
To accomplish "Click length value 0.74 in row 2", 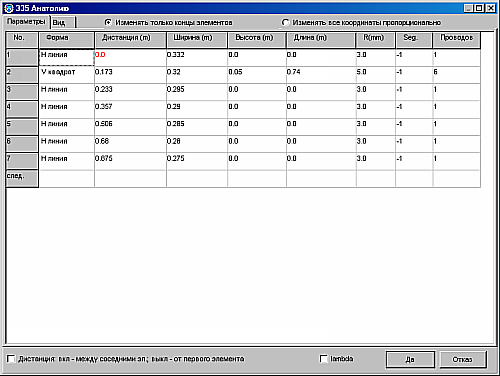I will [321, 75].
